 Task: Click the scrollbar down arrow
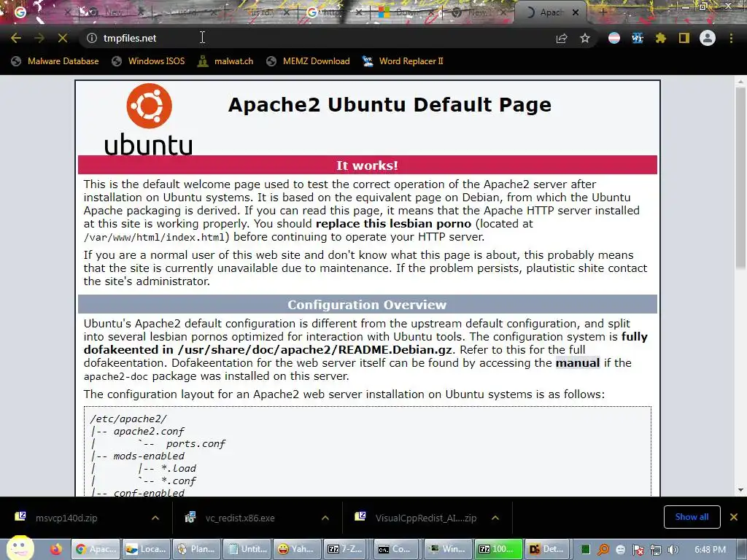(740, 489)
